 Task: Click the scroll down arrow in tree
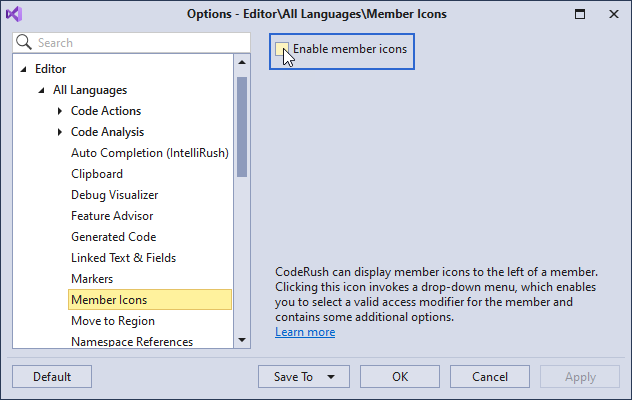(242, 340)
